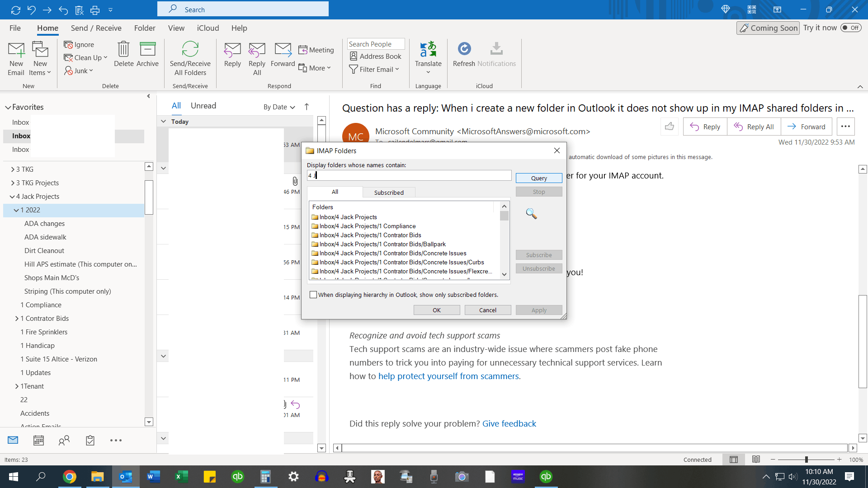Screen dimensions: 868x488
Task: Toggle sort order arrow next to By Date
Action: point(307,107)
